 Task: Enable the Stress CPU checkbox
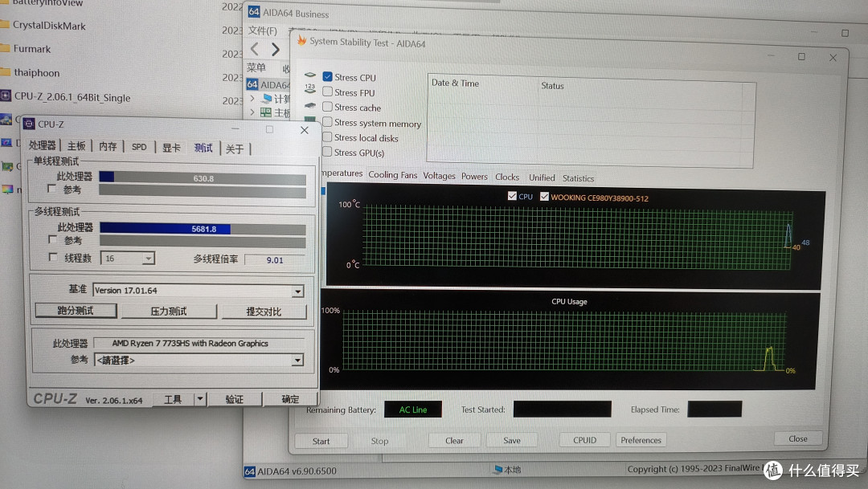(x=328, y=76)
